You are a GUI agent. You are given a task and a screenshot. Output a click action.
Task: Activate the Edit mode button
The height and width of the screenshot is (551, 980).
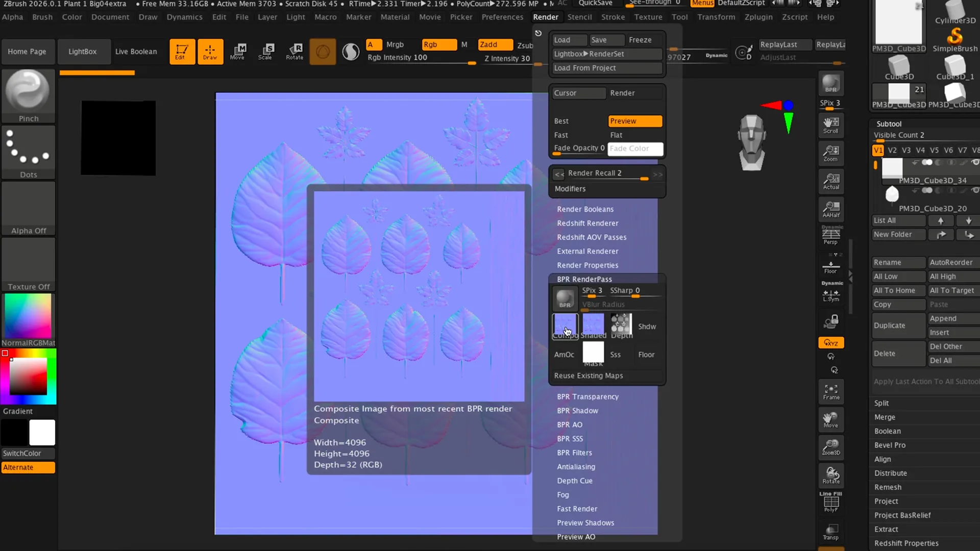pyautogui.click(x=182, y=52)
